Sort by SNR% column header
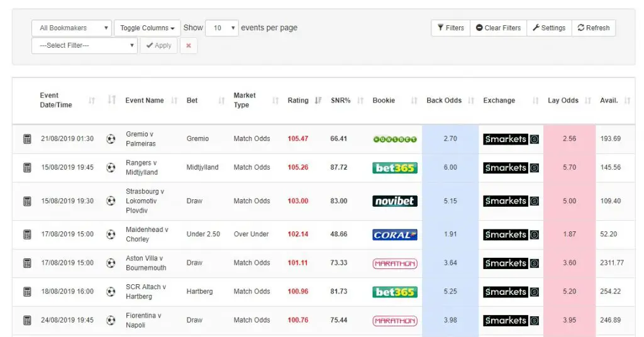 (347, 100)
